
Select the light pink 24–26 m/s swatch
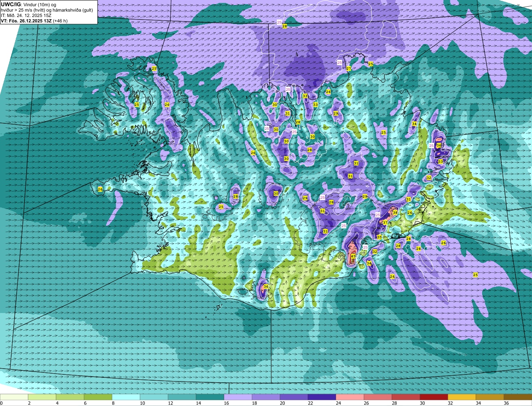tap(350, 397)
